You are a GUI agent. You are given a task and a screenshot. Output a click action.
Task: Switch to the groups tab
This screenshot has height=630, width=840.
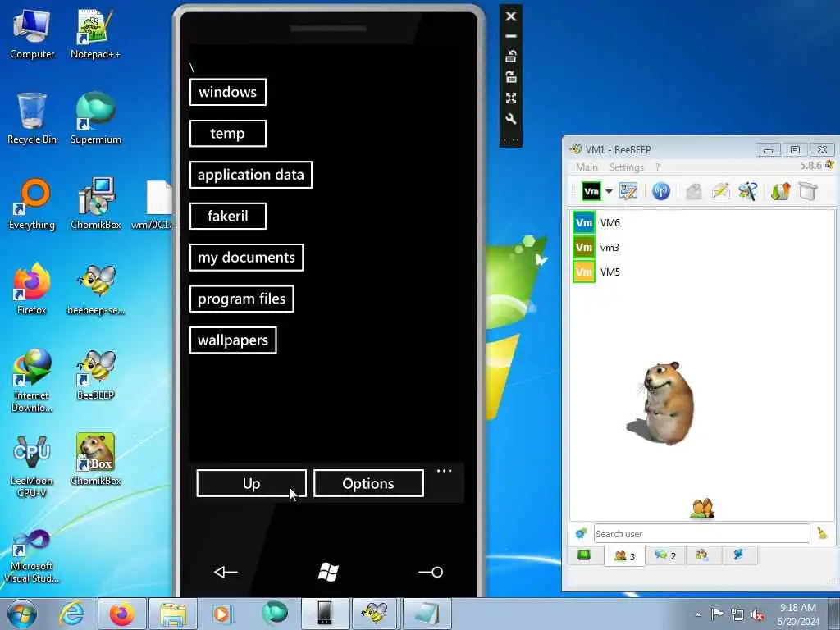pos(702,555)
